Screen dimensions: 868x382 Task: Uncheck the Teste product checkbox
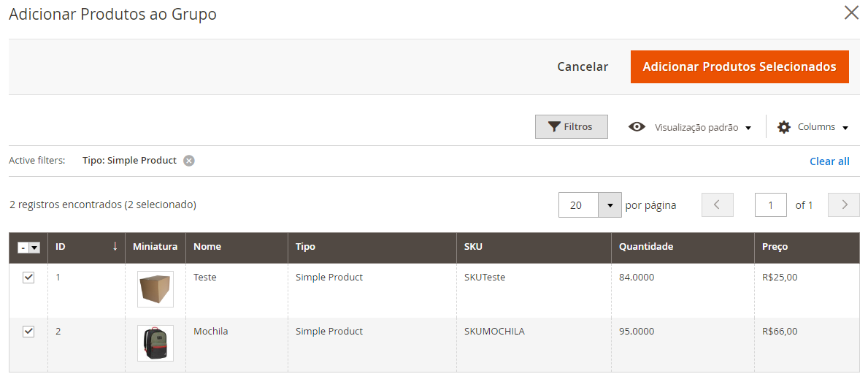click(28, 278)
